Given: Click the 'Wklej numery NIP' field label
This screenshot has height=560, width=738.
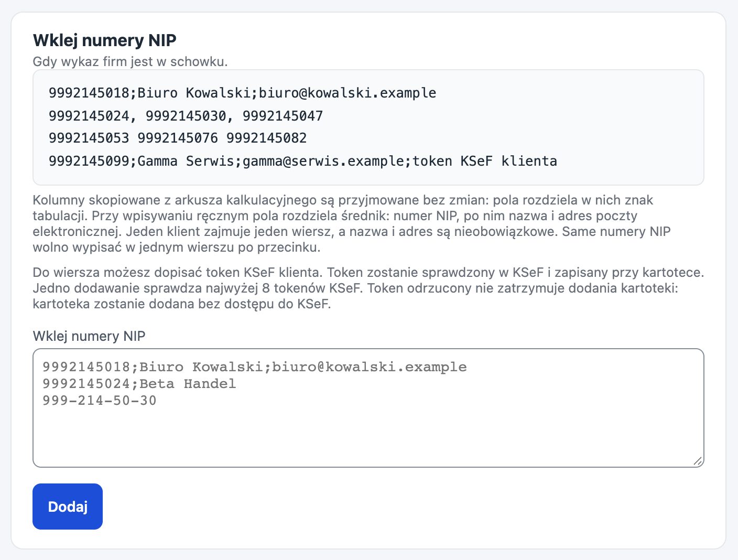Looking at the screenshot, I should [x=89, y=336].
